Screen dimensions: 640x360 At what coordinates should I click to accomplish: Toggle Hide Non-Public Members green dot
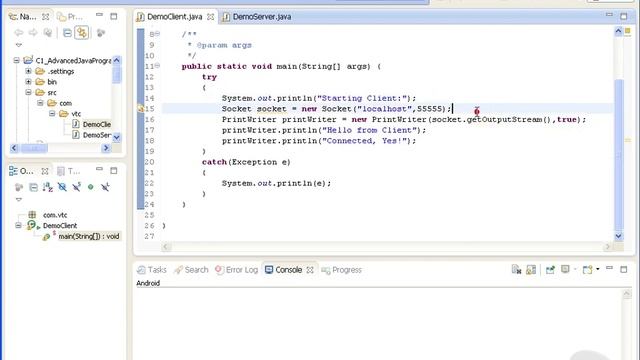click(x=91, y=187)
